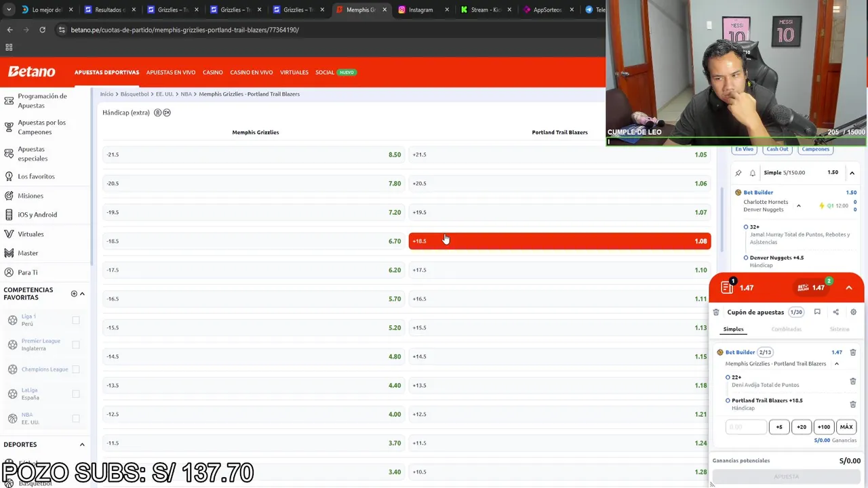Check the NBA EE. UU. checkbox

(x=76, y=418)
